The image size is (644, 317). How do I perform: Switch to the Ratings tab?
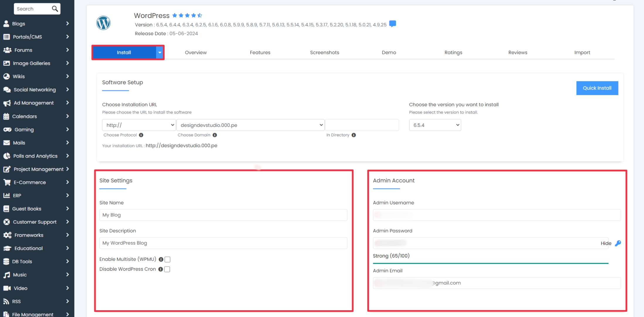(x=453, y=53)
